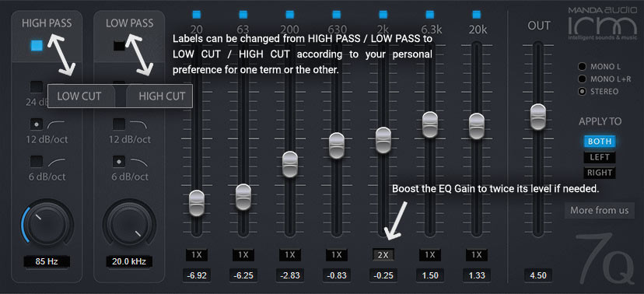Click the high pass frequency knob
Screen dimensions: 644x294
coord(47,225)
